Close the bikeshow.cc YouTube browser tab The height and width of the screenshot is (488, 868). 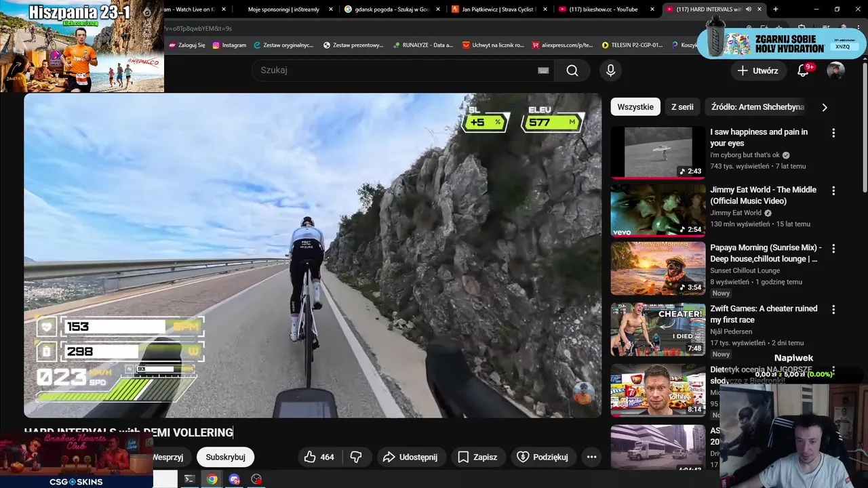(652, 9)
